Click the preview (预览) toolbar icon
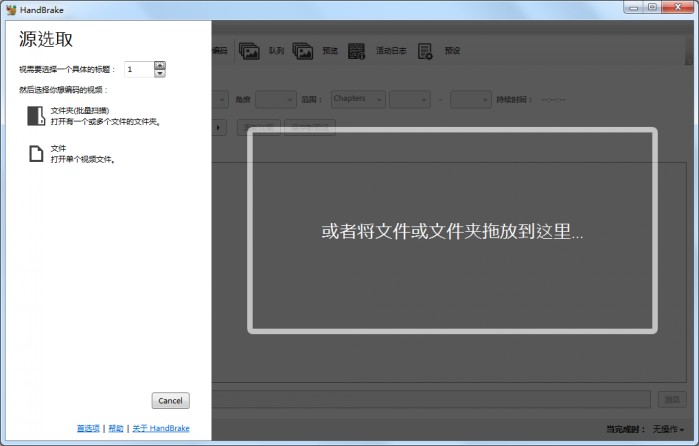 pyautogui.click(x=304, y=50)
